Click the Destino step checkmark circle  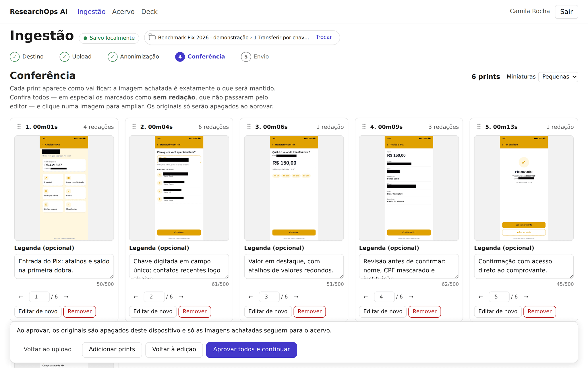click(x=15, y=57)
